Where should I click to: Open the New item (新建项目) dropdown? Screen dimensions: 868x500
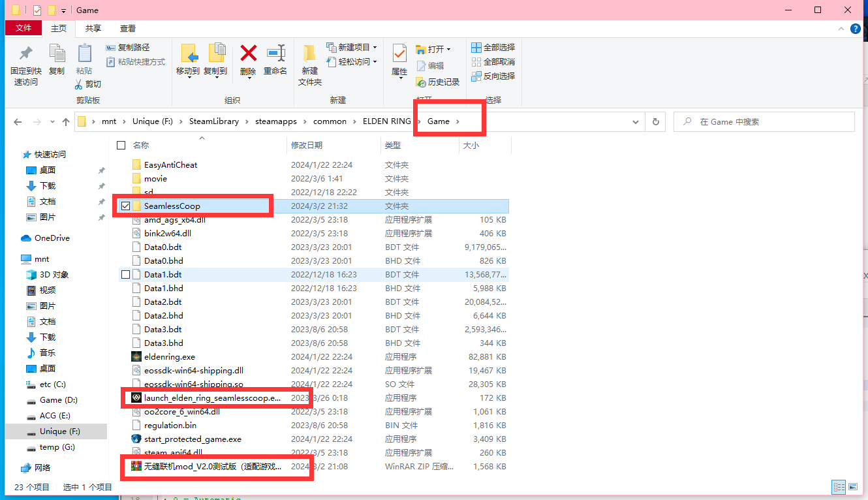pyautogui.click(x=352, y=48)
